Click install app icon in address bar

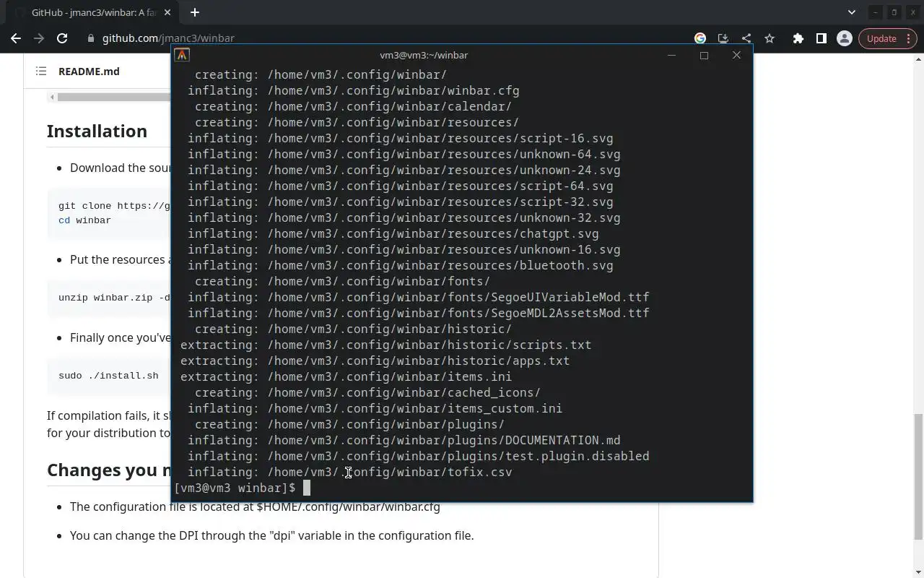(x=723, y=38)
